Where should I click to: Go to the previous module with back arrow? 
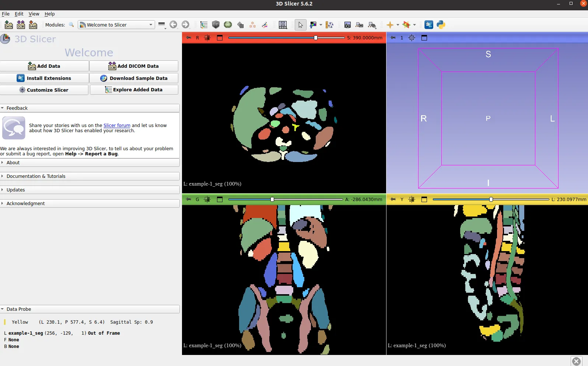click(173, 25)
